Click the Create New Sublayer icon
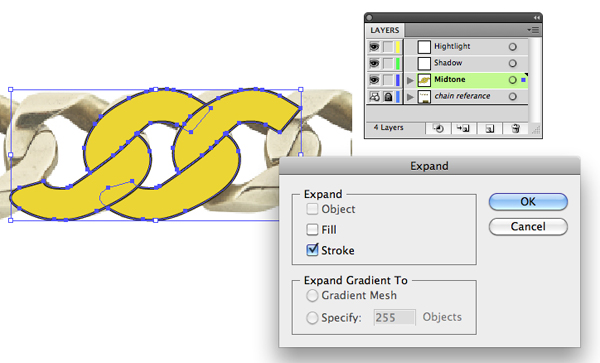 (x=463, y=129)
